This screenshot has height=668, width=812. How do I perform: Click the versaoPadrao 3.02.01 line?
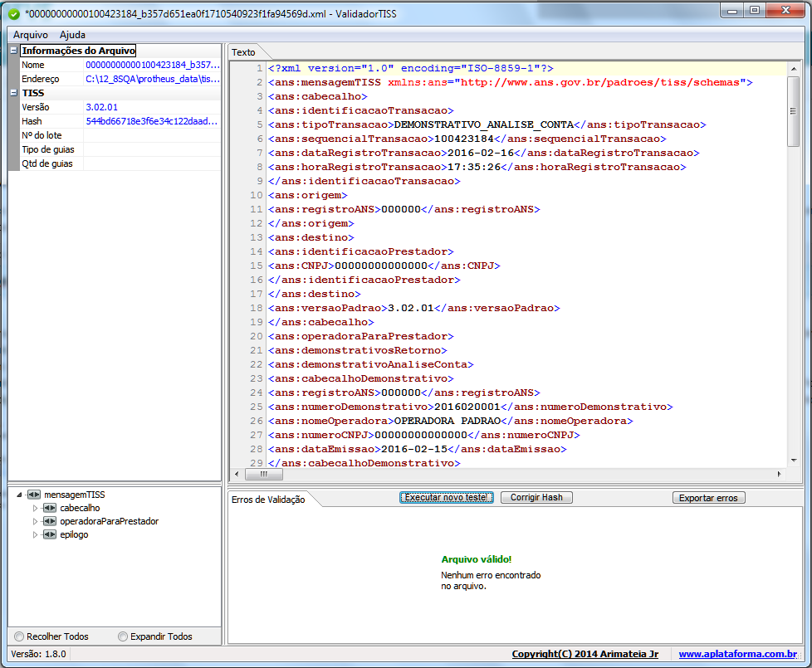point(413,308)
